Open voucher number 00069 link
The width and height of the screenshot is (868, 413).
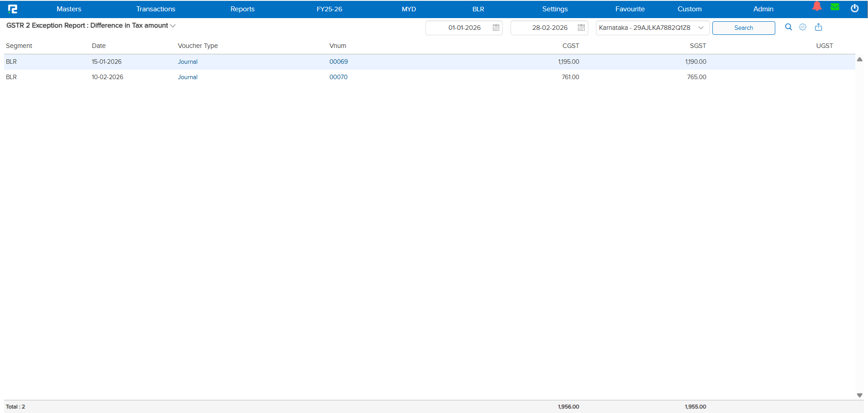[339, 62]
